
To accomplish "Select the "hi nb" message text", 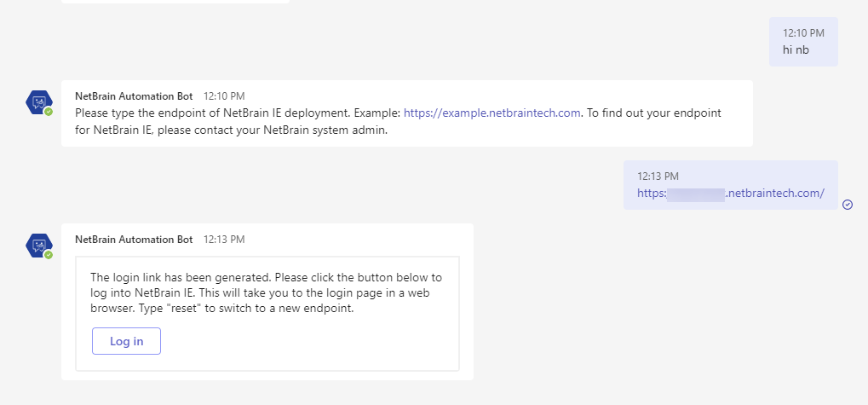I will tap(796, 49).
